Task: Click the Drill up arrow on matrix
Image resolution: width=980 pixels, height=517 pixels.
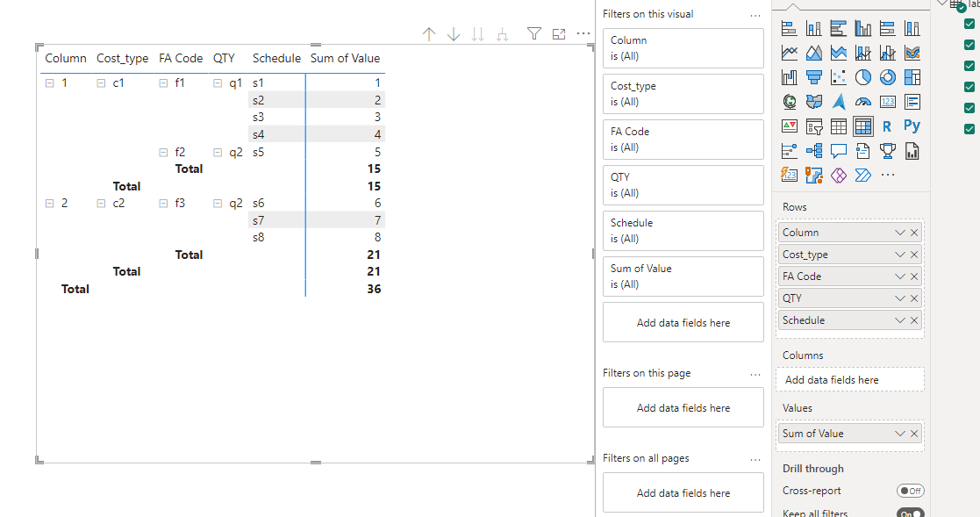Action: [x=429, y=33]
